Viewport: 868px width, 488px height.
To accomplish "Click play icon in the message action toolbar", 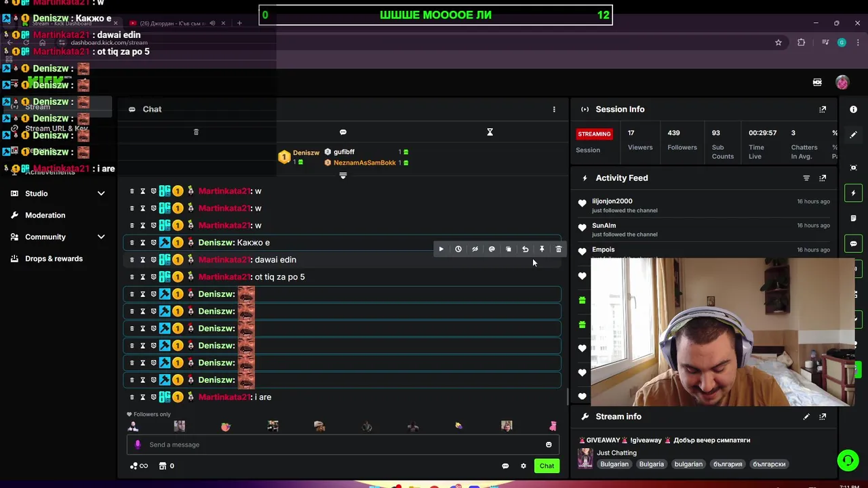I will pyautogui.click(x=441, y=249).
